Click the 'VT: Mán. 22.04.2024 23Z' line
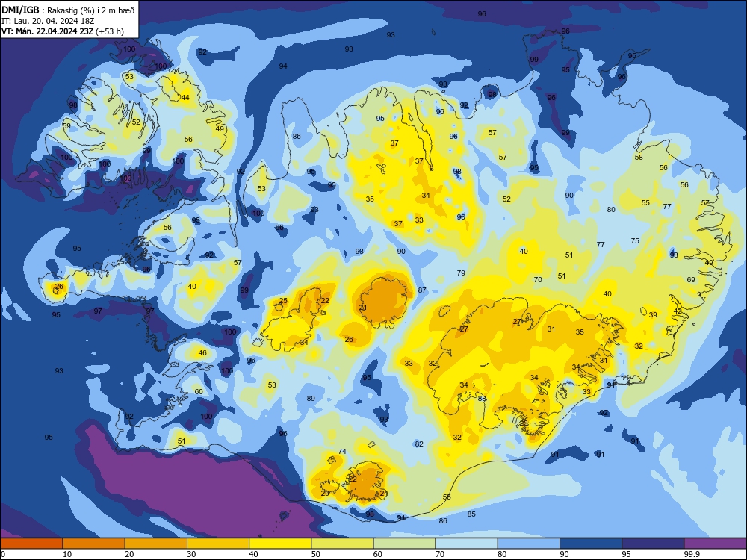Screen dimensions: 747x560 63,31
